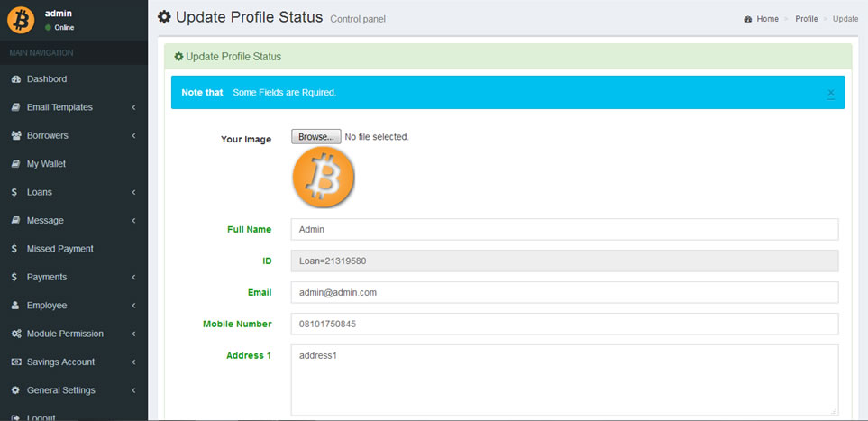Dismiss the blue Note alert banner
Screen dimensions: 868x421
tap(830, 93)
